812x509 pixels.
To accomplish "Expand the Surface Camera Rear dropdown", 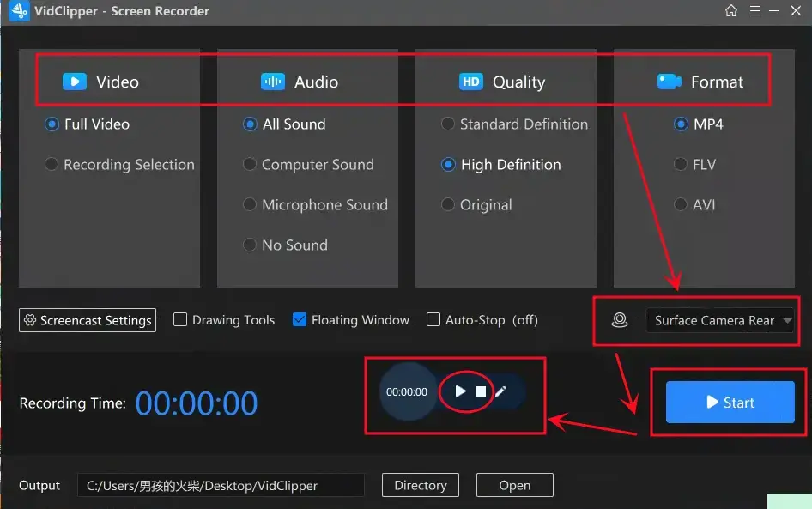I will point(720,320).
